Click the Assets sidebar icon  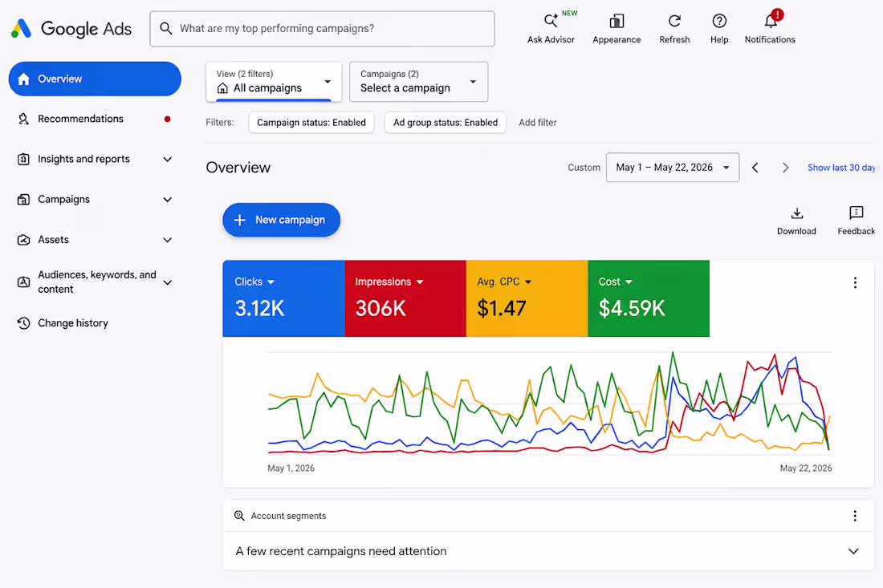[x=23, y=240]
